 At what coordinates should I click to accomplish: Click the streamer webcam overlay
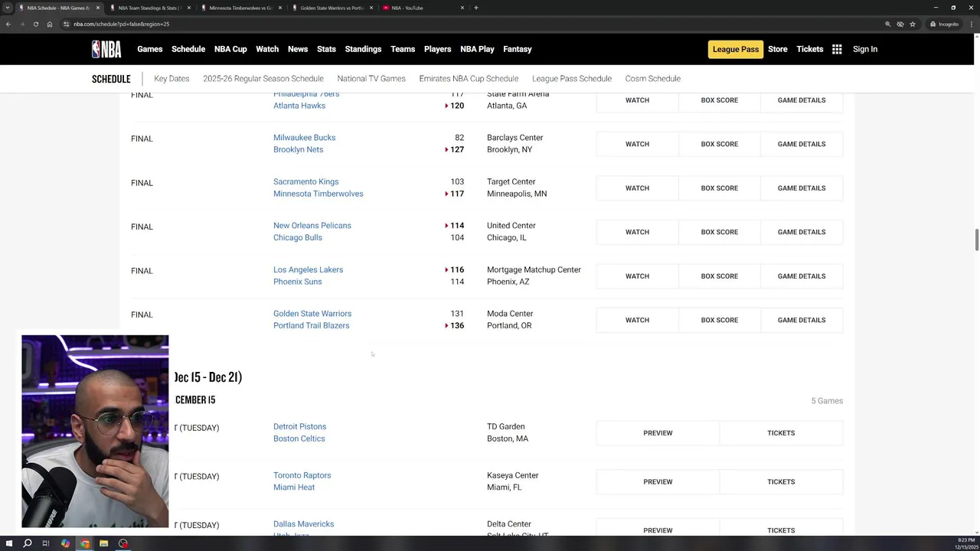tap(95, 431)
